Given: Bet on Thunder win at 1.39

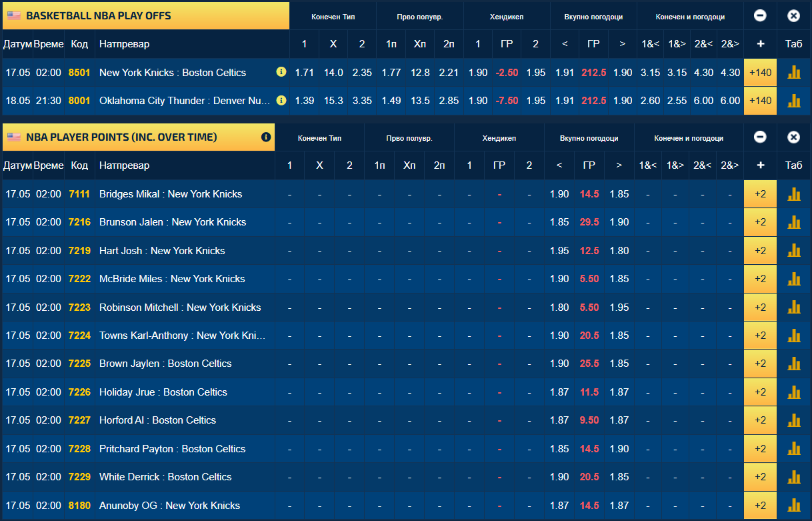Looking at the screenshot, I should 305,101.
